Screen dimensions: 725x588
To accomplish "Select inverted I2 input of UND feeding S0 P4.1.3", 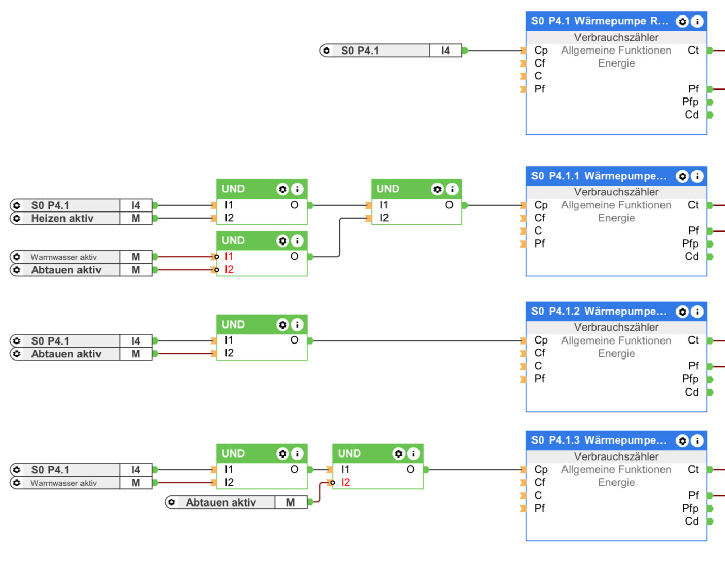I will 332,483.
